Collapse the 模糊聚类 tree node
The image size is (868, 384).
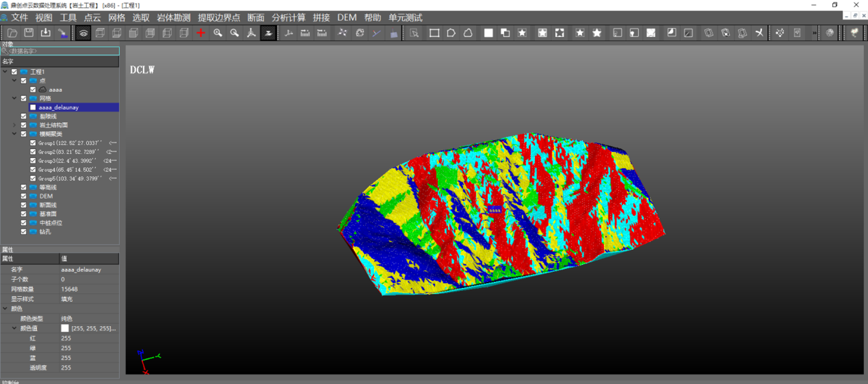[x=14, y=134]
